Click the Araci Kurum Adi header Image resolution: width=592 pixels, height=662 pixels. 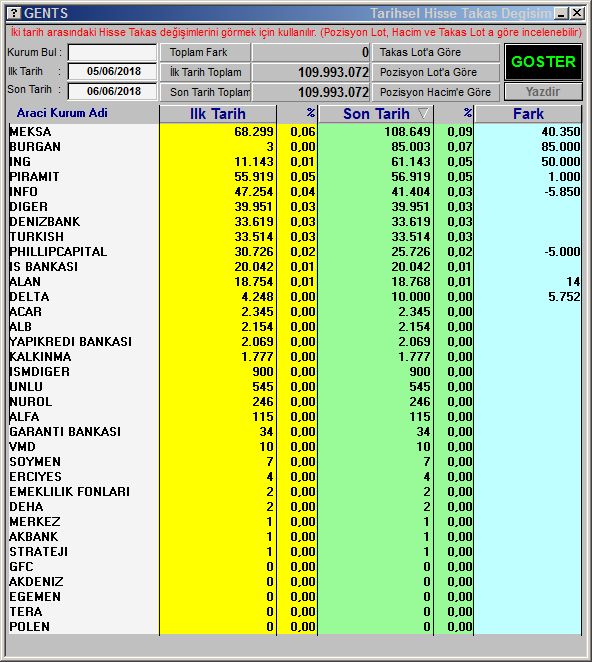point(62,113)
